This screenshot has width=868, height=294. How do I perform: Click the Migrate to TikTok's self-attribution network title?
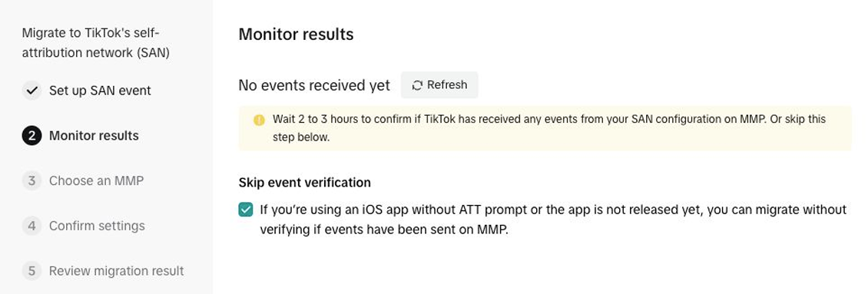[96, 43]
